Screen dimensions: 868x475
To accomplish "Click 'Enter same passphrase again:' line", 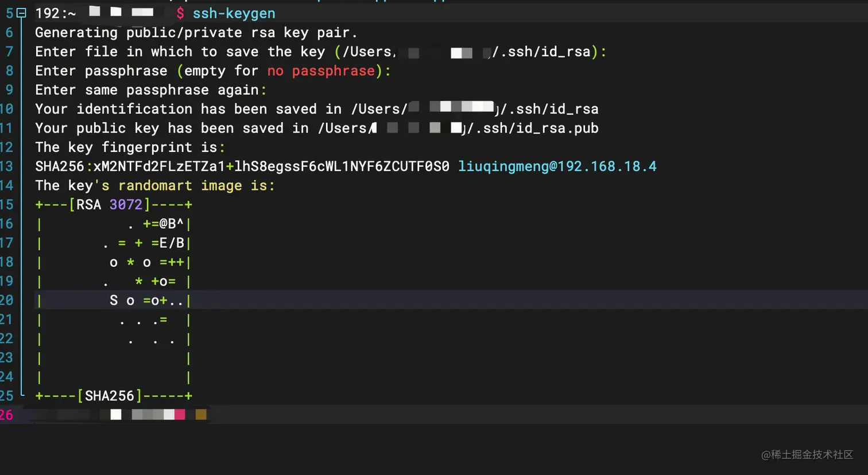I will click(151, 90).
